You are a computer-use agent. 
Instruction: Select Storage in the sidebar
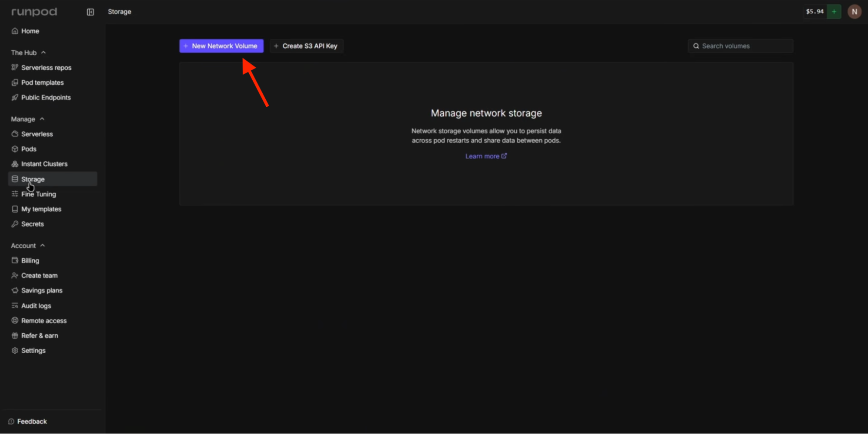[x=53, y=179]
